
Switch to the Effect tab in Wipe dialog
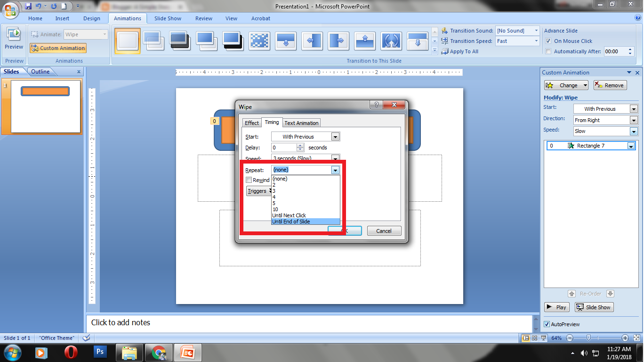[251, 123]
